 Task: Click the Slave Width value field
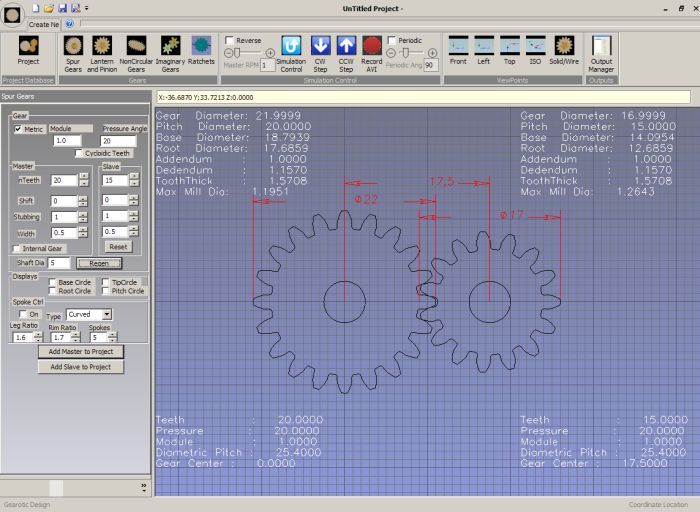pyautogui.click(x=116, y=232)
